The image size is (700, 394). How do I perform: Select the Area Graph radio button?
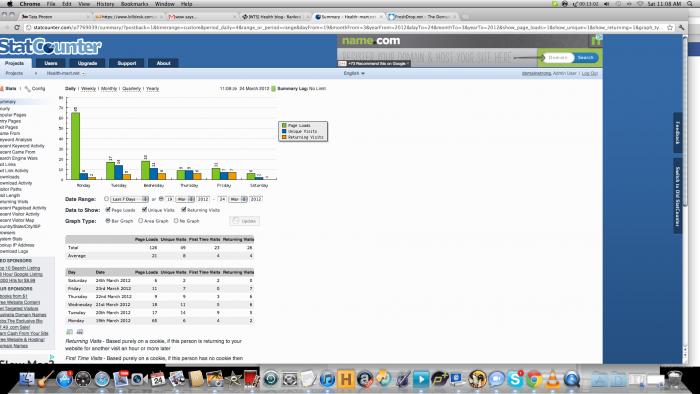(x=141, y=220)
